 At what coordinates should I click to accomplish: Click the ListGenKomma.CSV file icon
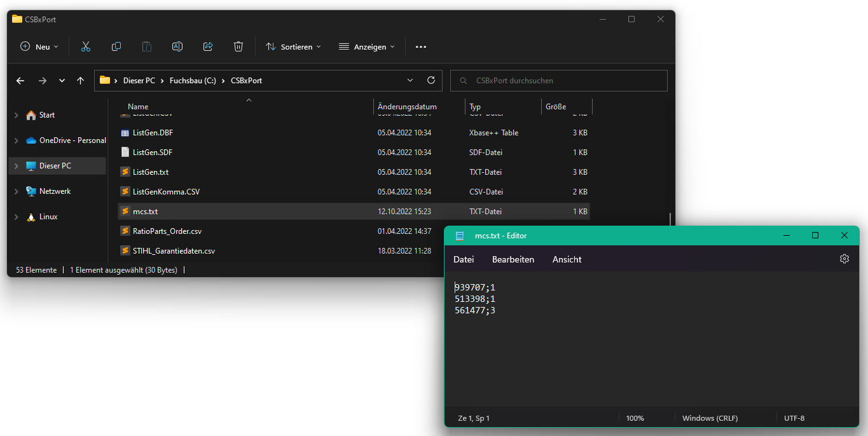[125, 191]
